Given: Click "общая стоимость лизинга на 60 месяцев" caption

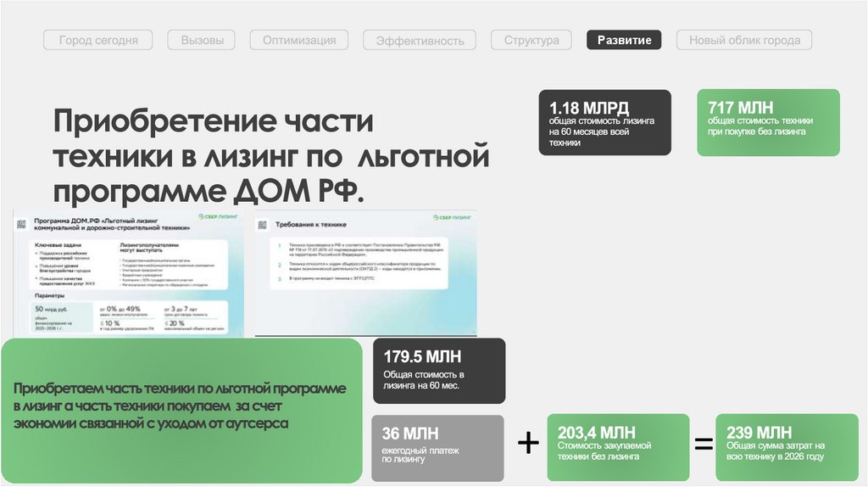Looking at the screenshot, I should click(602, 132).
